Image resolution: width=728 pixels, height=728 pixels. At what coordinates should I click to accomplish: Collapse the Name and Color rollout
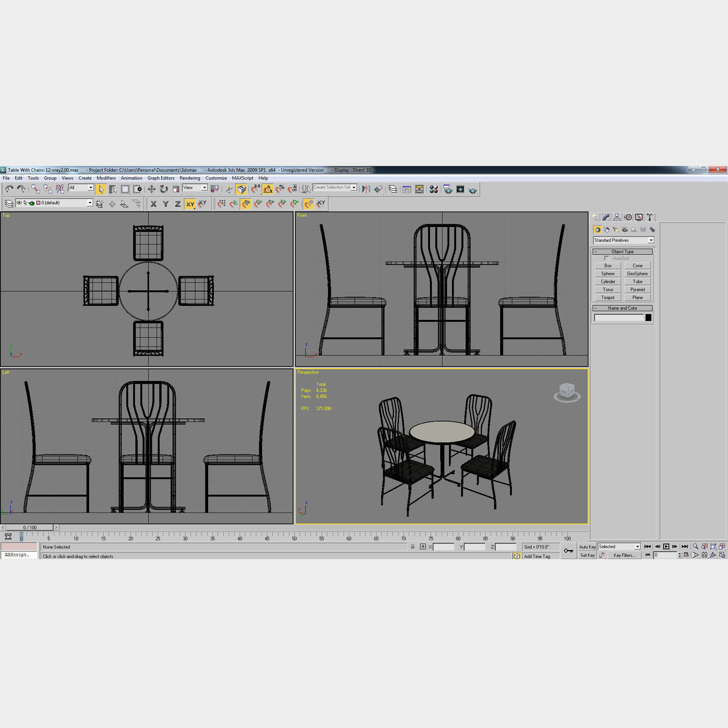623,308
